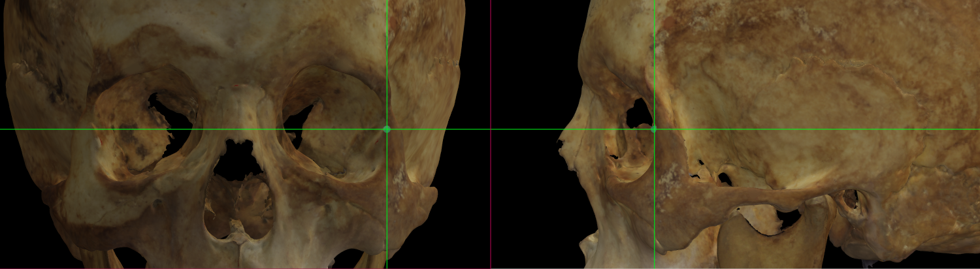Select the nasal aperture in frontal skull view

[240, 189]
